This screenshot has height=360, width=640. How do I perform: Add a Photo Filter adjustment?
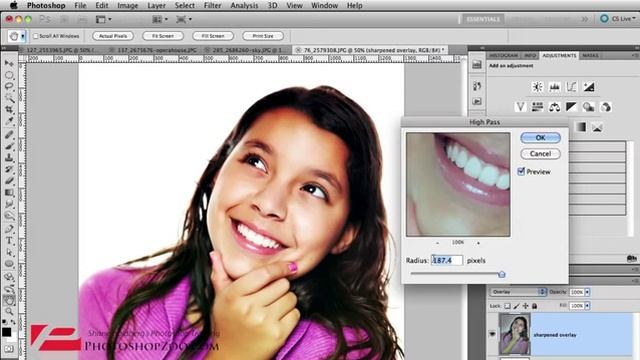coord(589,107)
